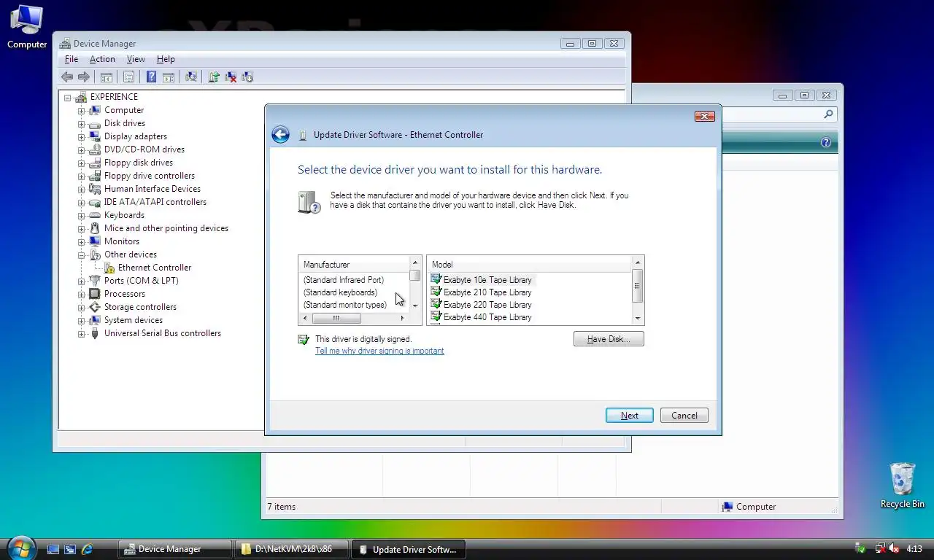Click the Model list scroll up arrow
The width and height of the screenshot is (934, 560).
pos(638,262)
